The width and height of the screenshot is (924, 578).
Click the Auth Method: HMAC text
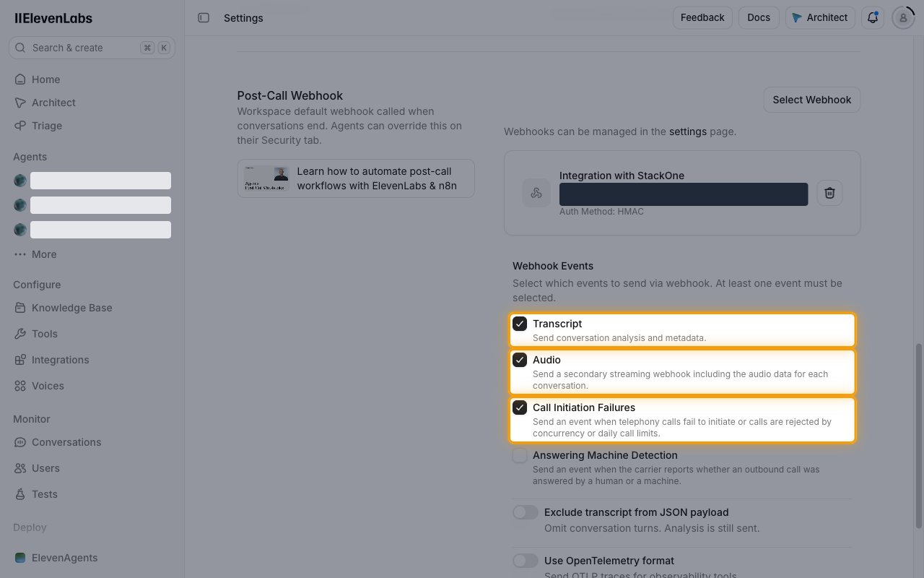pyautogui.click(x=601, y=212)
